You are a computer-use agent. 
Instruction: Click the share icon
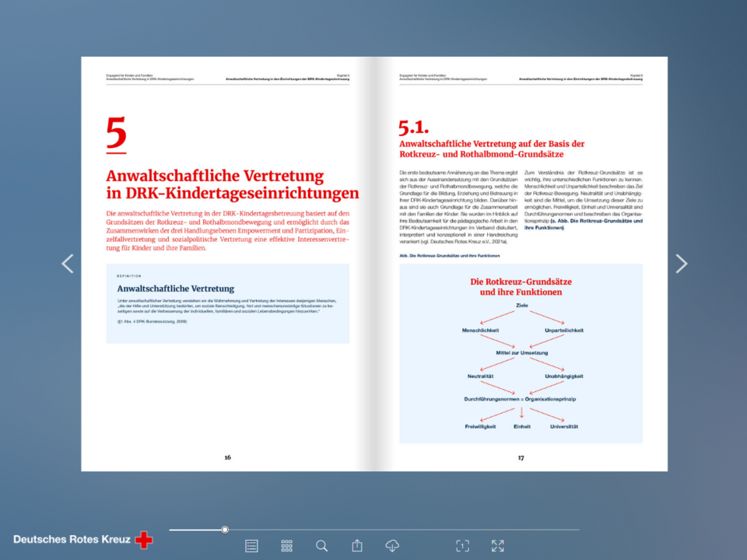click(x=357, y=546)
